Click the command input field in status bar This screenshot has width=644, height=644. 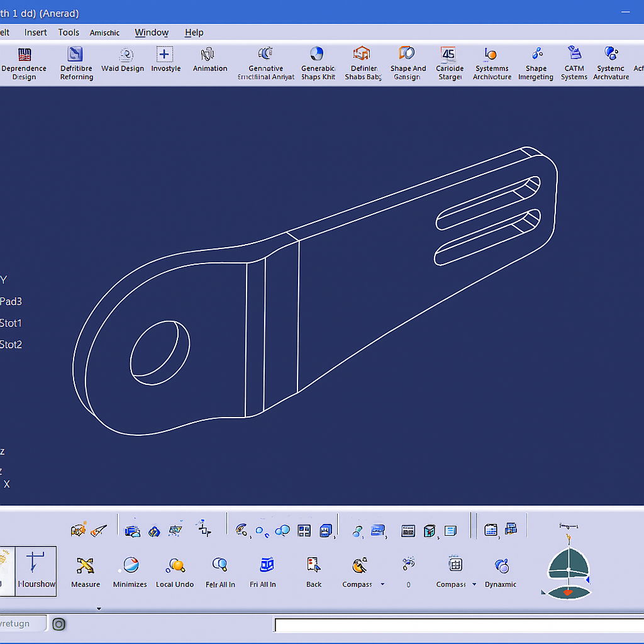459,626
